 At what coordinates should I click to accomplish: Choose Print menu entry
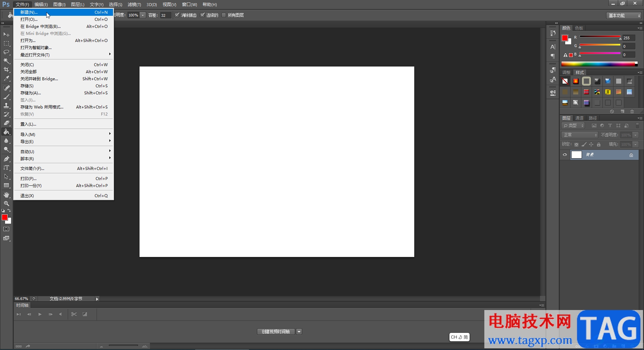click(x=64, y=178)
